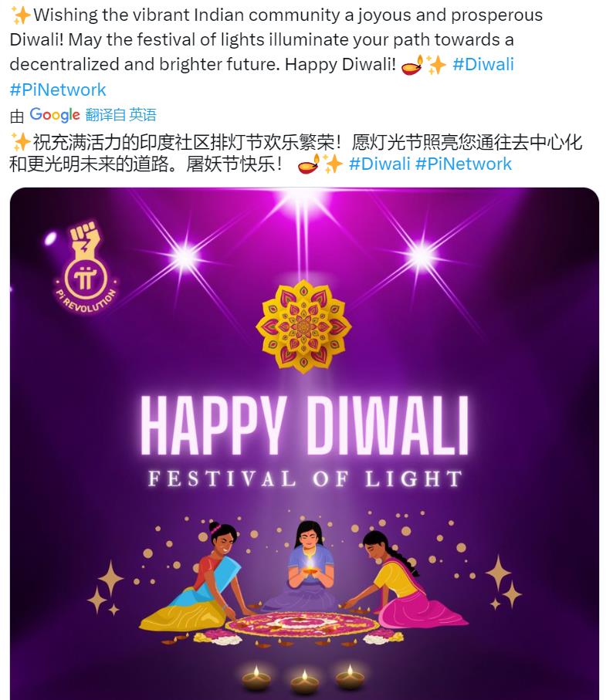The width and height of the screenshot is (613, 700).
Task: Click the FESTIVAL OF LIGHT caption text
Action: coord(305,479)
